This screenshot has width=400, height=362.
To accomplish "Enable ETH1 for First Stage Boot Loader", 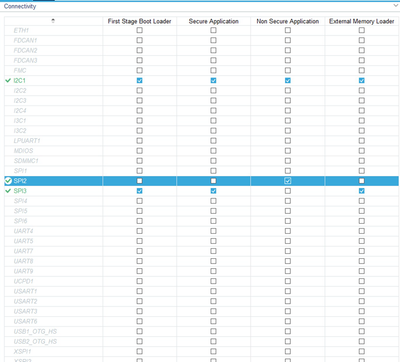I will [139, 30].
